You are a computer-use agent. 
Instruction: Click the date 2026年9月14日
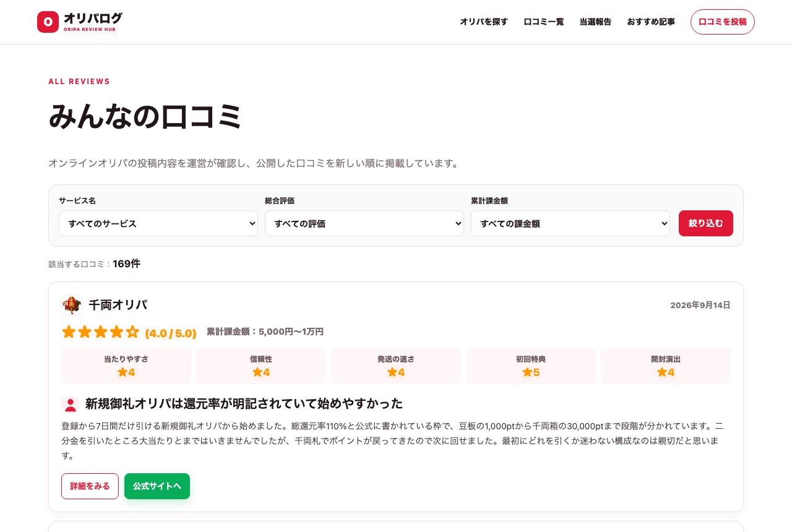[700, 305]
